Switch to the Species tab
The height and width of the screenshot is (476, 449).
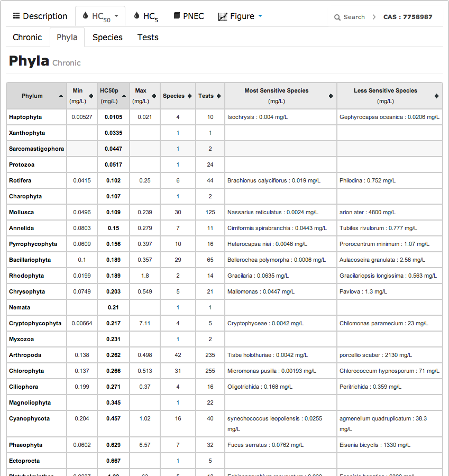pos(107,37)
